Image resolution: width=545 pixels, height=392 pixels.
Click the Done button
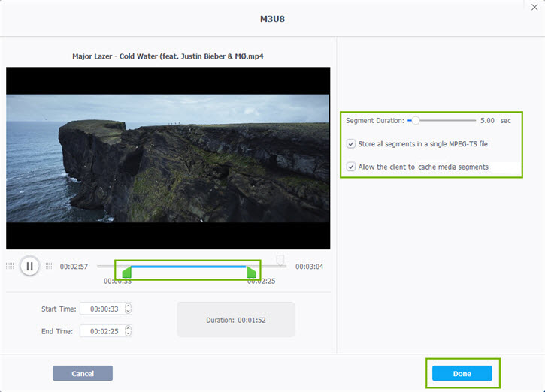[x=462, y=373]
